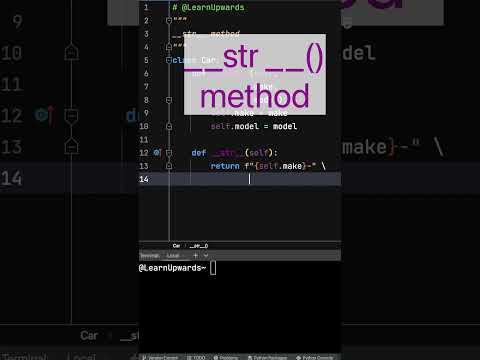
Task: Open the terminal options dropdown chevron
Action: pyautogui.click(x=206, y=256)
